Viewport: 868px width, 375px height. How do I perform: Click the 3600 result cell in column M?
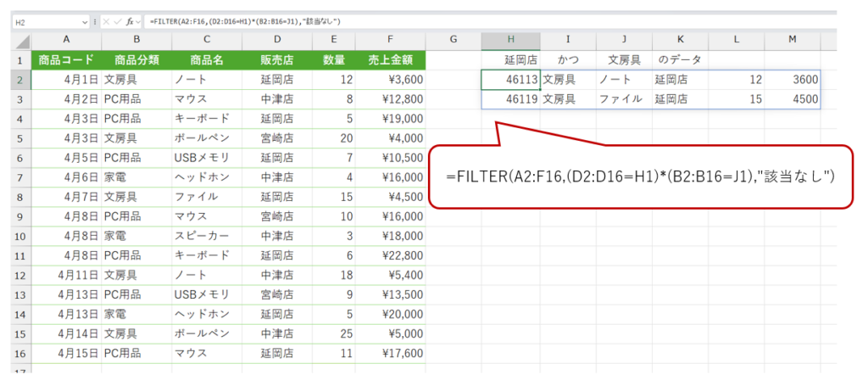(x=793, y=80)
